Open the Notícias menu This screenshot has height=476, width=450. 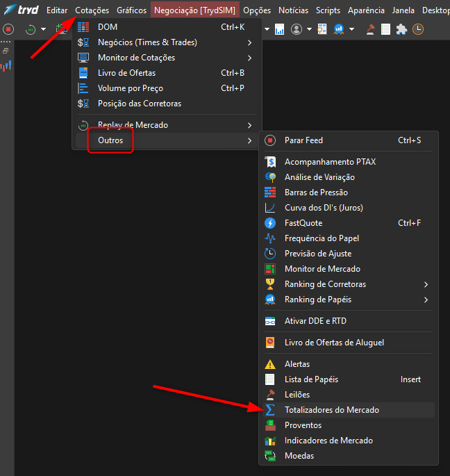(293, 10)
